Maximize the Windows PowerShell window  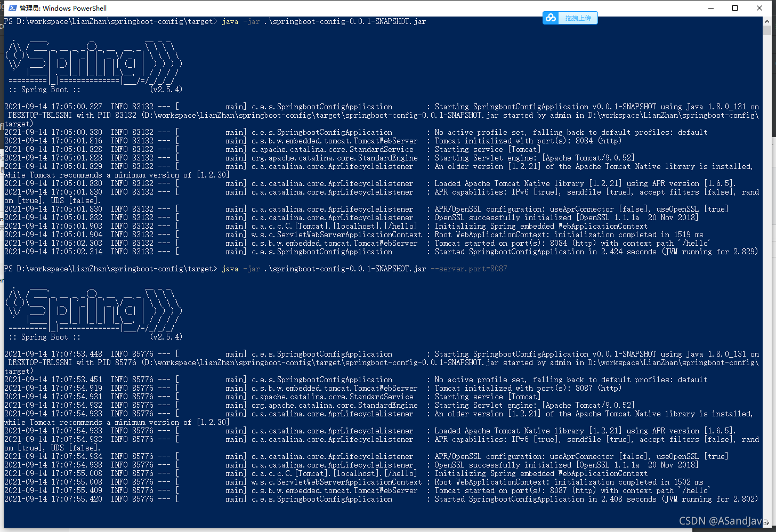click(735, 8)
